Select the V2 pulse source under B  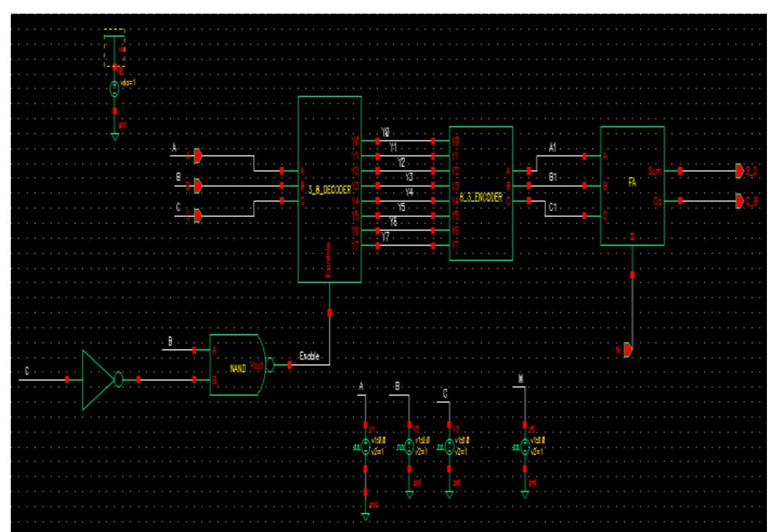pos(409,445)
